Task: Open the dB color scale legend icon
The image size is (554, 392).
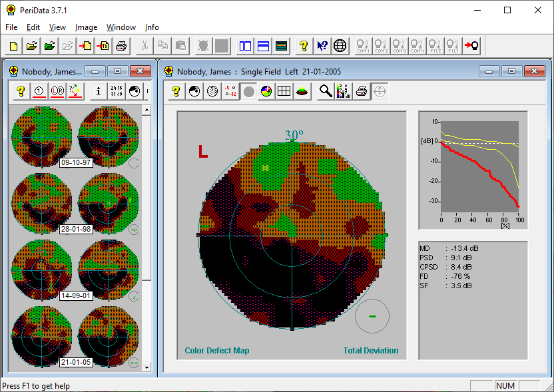Action: (x=344, y=91)
